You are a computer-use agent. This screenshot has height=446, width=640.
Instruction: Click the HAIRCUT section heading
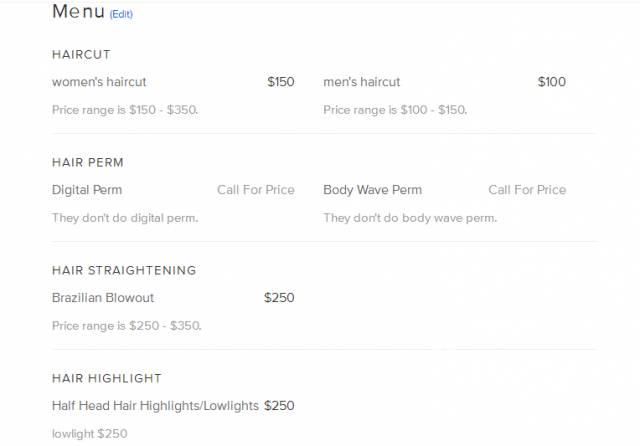coord(81,54)
